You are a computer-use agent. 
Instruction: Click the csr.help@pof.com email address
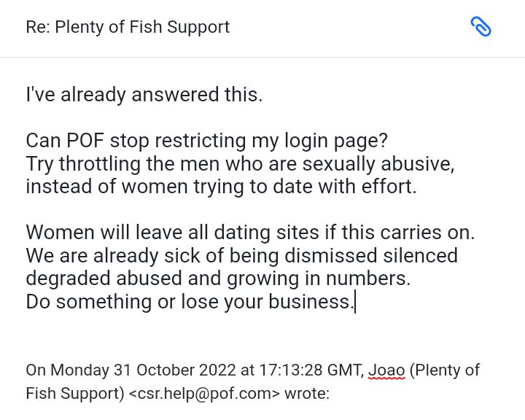[x=204, y=393]
